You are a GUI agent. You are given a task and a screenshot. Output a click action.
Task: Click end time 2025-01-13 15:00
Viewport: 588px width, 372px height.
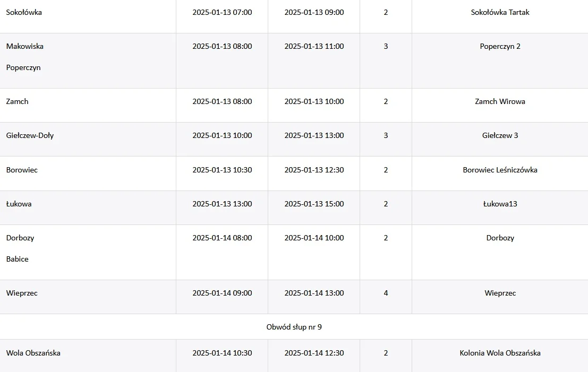[x=314, y=204]
